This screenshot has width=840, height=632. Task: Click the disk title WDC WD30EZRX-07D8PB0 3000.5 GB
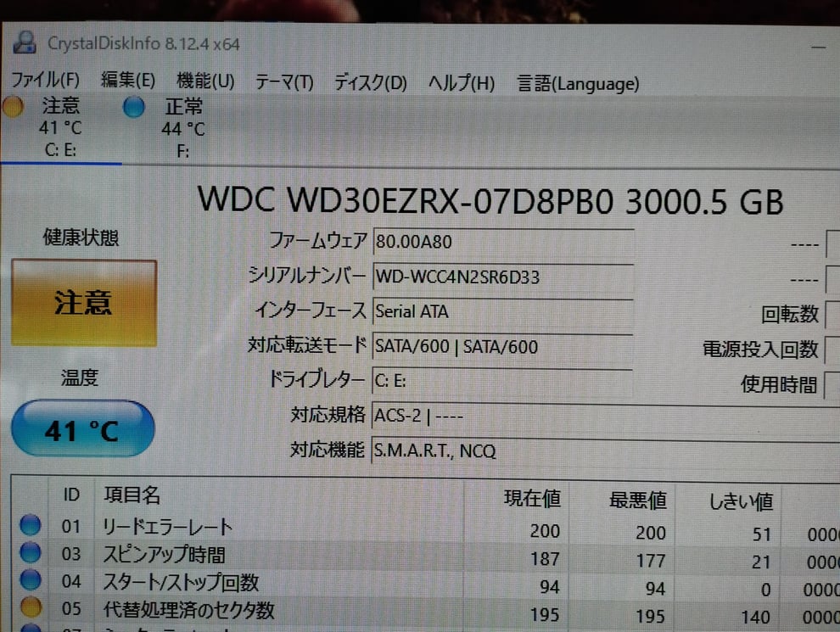490,202
